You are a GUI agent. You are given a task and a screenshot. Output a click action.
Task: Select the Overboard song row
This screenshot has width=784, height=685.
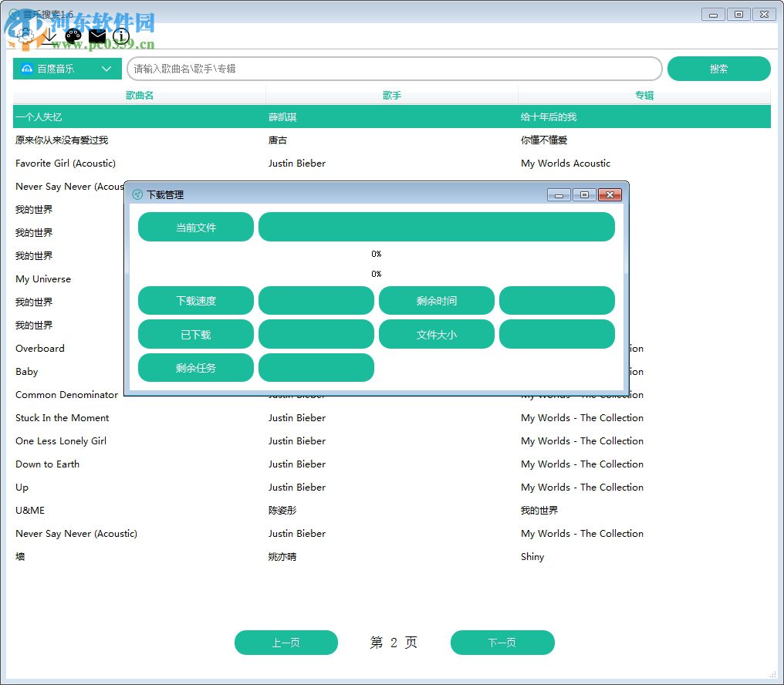(40, 349)
